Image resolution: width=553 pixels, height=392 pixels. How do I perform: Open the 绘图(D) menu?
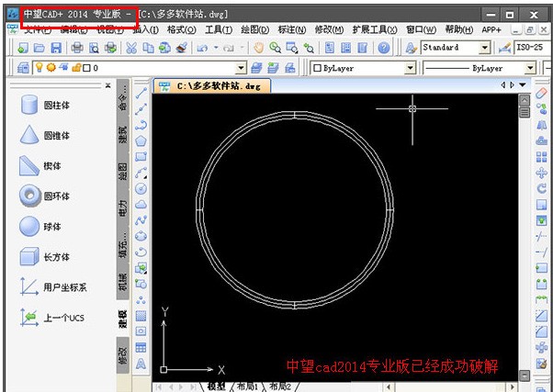[x=255, y=29]
